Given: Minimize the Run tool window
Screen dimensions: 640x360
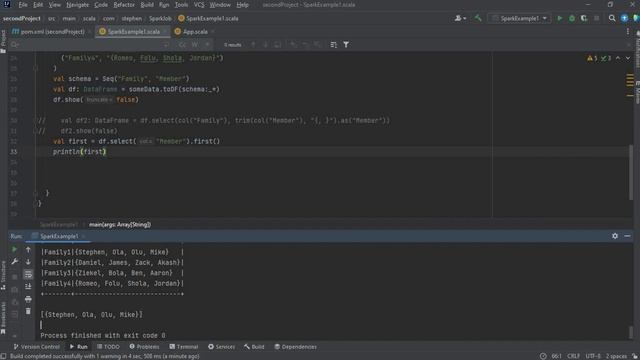Looking at the screenshot, I should [627, 236].
